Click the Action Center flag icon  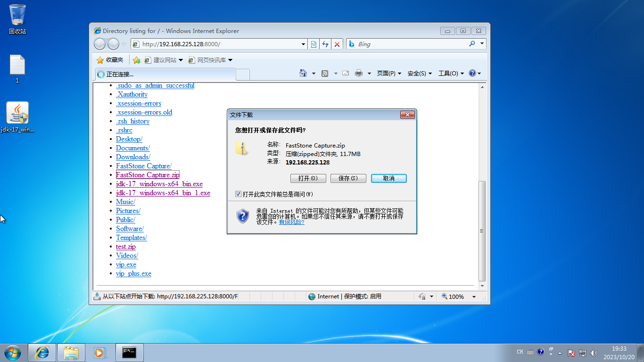pos(571,353)
